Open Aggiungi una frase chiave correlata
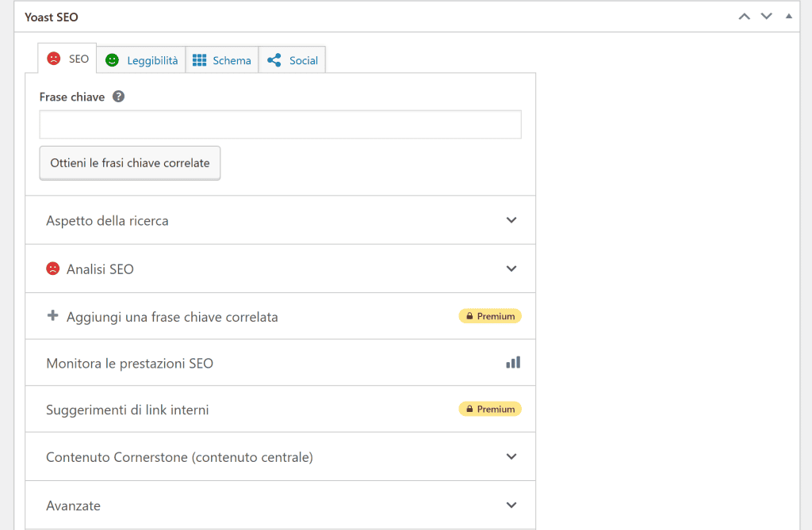The image size is (812, 530). [x=280, y=316]
